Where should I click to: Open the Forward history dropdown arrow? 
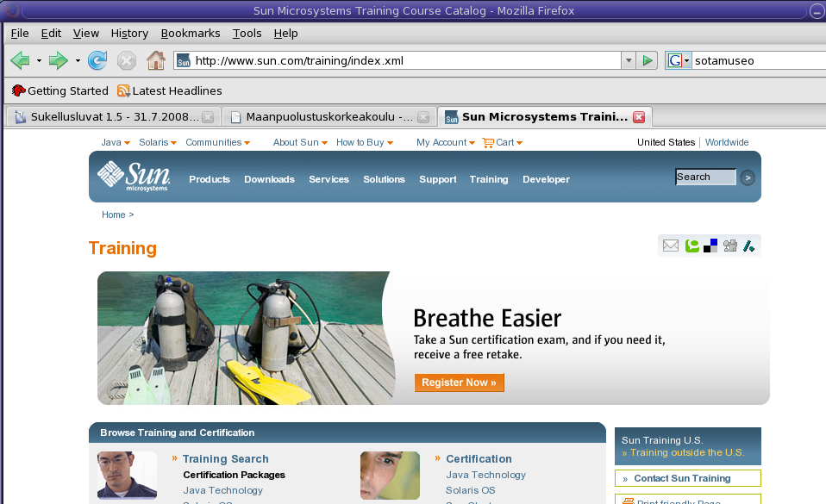[x=78, y=60]
